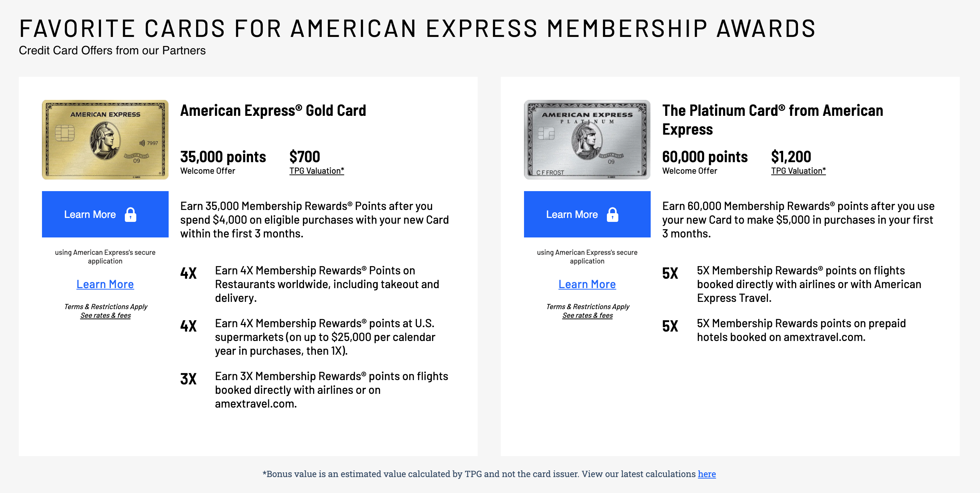Screen dimensions: 980x493
Task: Click the 4X restaurants rewards icon
Action: click(x=188, y=273)
